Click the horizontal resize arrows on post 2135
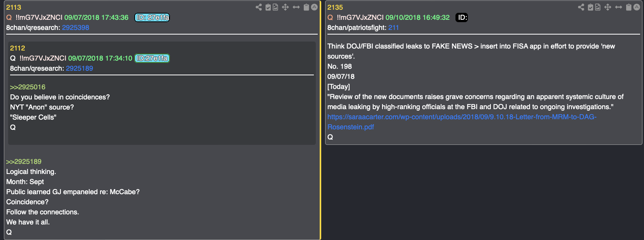Image resolution: width=644 pixels, height=240 pixels. coord(618,7)
